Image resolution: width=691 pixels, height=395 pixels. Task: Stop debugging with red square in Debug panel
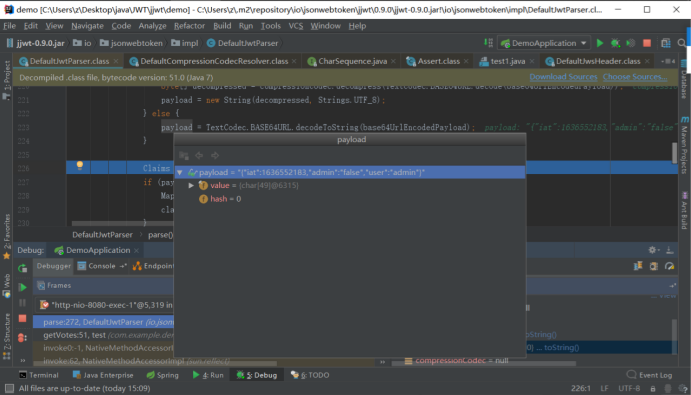(22, 318)
